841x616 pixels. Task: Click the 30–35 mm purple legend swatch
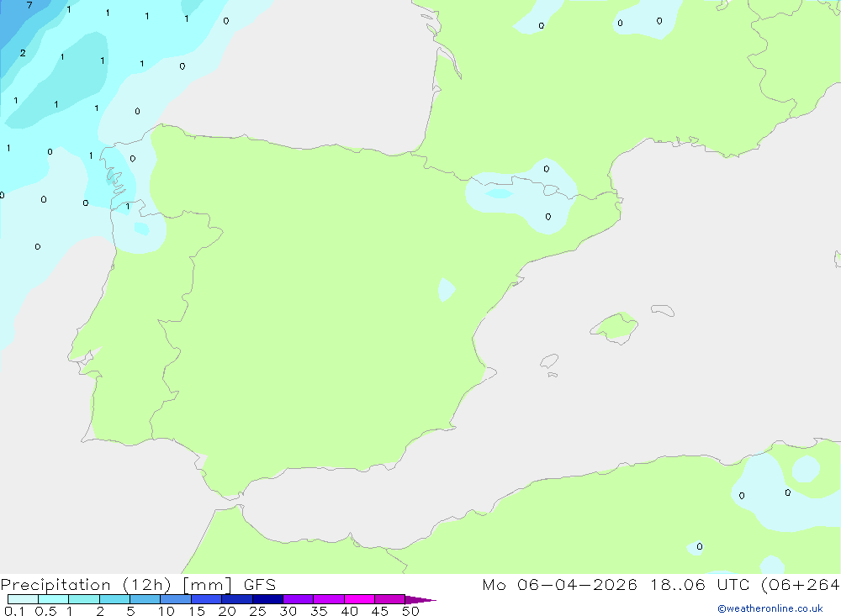click(299, 599)
